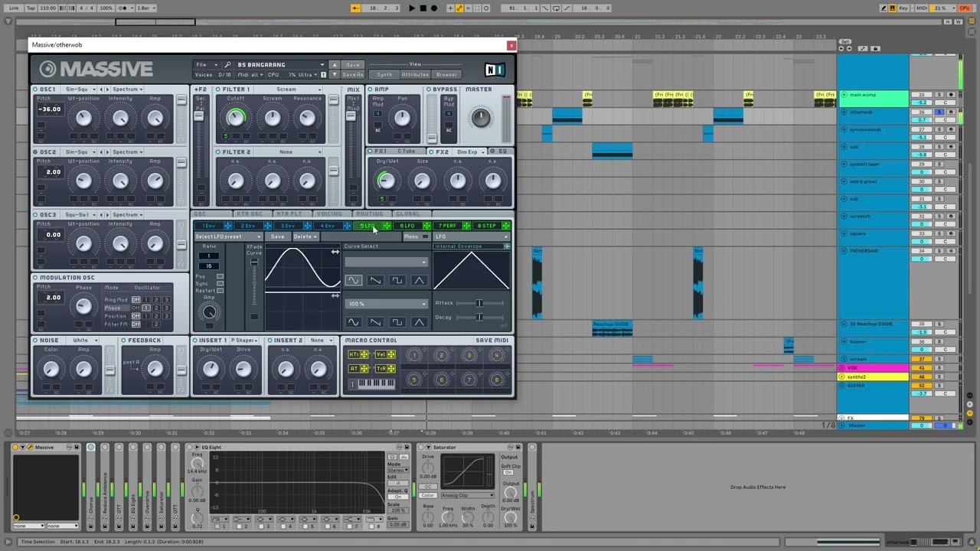Select square wave in upper Curve Select row
This screenshot has height=551, width=980.
click(397, 281)
